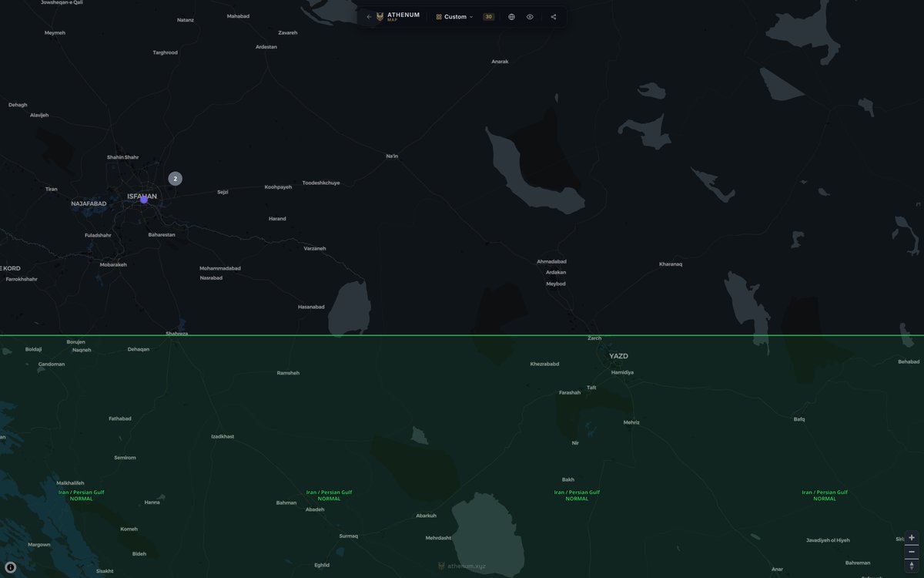Click the Khezrabadd town label
The image size is (924, 578).
pyautogui.click(x=544, y=364)
